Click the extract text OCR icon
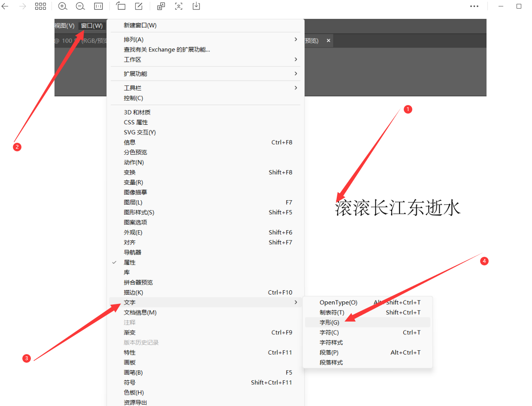Viewport: 532px width, 406px height. click(x=178, y=6)
